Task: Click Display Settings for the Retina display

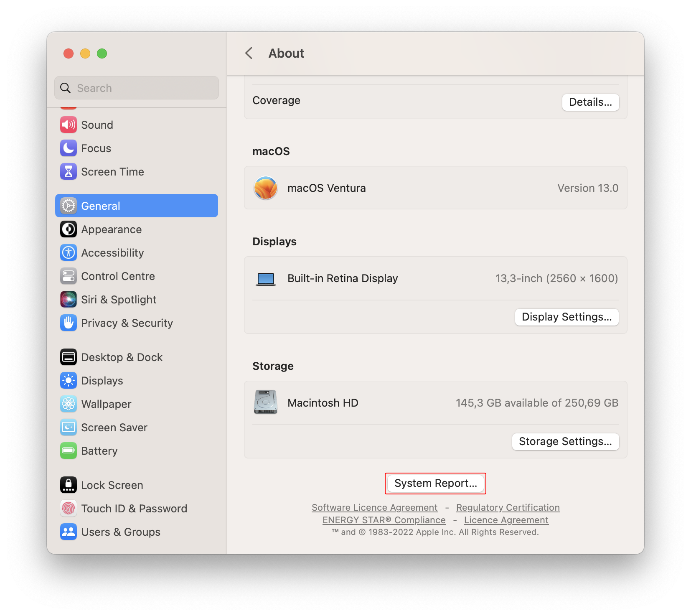Action: click(x=567, y=317)
